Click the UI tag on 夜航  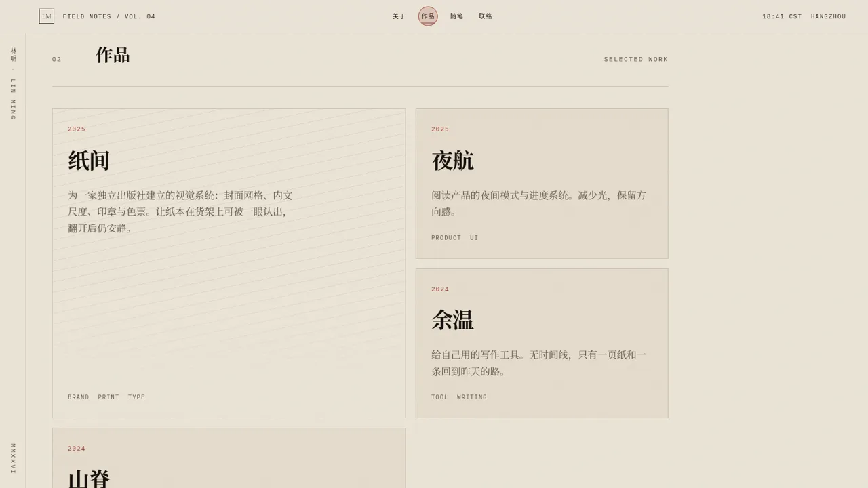(474, 238)
